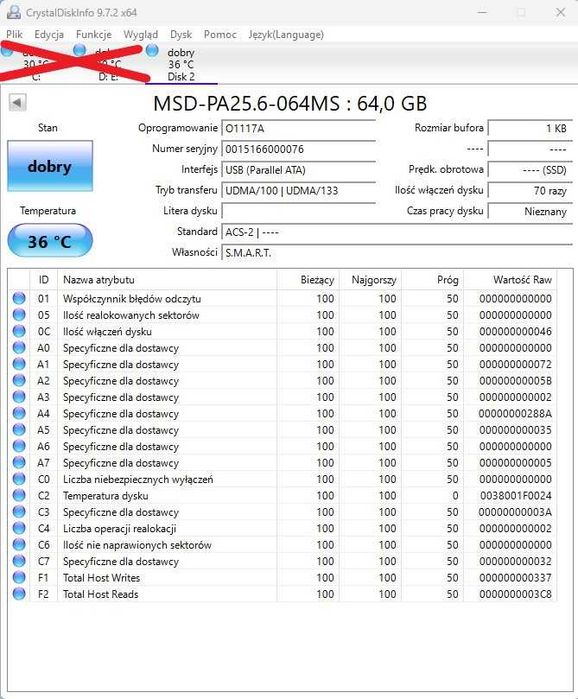The height and width of the screenshot is (699, 578).
Task: Click the 'Próg' column header
Action: [433, 280]
